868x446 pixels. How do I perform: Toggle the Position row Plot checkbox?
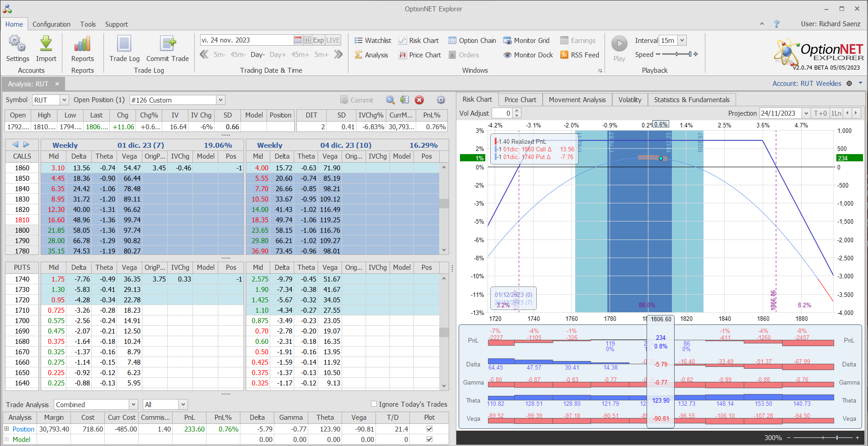tap(429, 429)
